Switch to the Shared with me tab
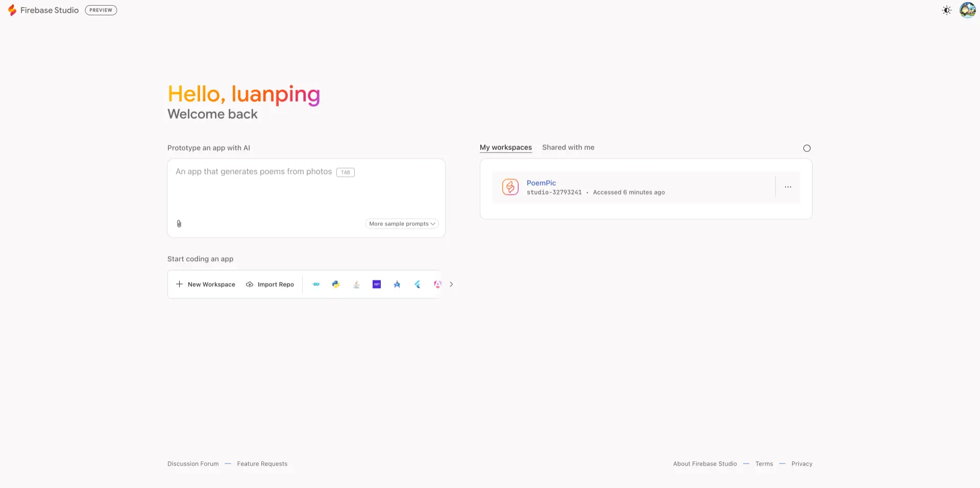Screen dimensions: 980x488 (x=568, y=147)
